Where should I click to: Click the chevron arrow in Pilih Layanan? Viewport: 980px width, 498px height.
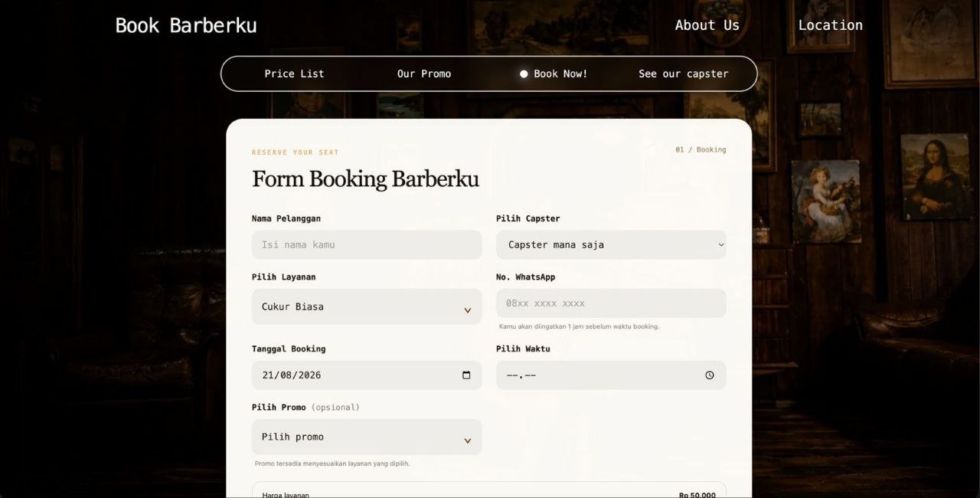pyautogui.click(x=467, y=310)
